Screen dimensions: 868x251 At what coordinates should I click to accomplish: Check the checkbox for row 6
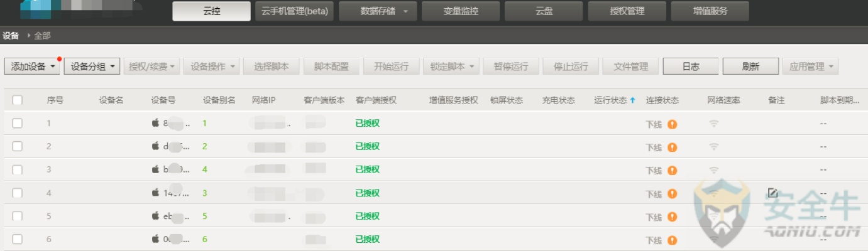pyautogui.click(x=18, y=239)
